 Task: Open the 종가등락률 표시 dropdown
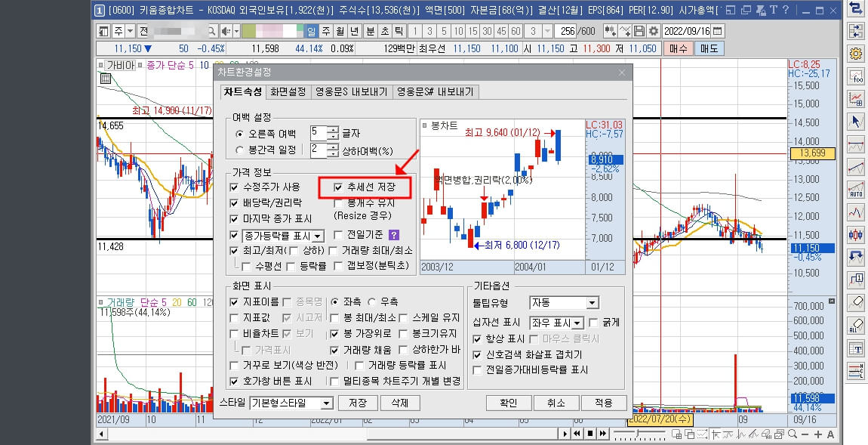pyautogui.click(x=318, y=236)
